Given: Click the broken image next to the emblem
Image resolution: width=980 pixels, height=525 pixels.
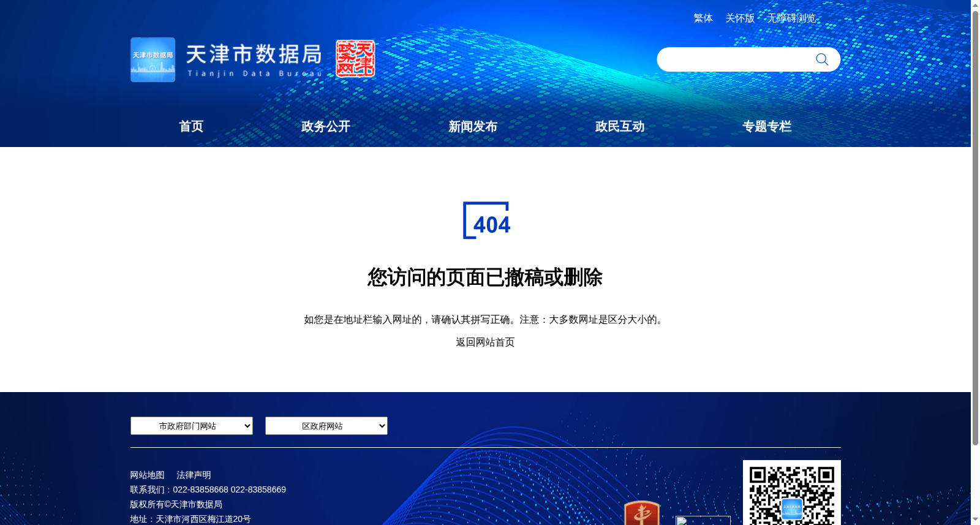Looking at the screenshot, I should click(x=703, y=521).
